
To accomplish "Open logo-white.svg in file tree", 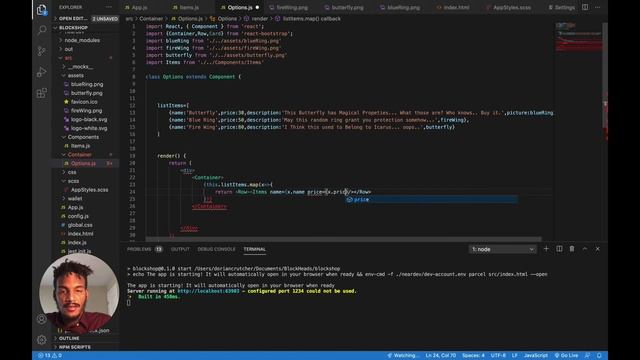I will [89, 128].
